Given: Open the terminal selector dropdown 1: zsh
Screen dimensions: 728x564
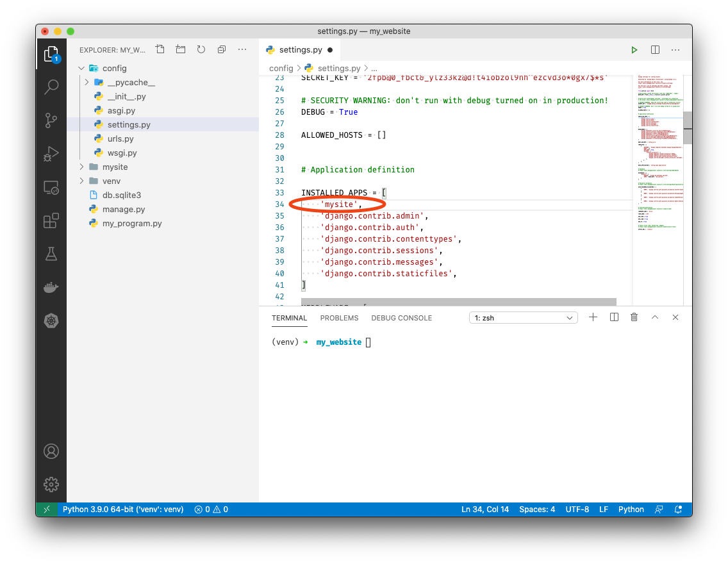Looking at the screenshot, I should tap(523, 318).
